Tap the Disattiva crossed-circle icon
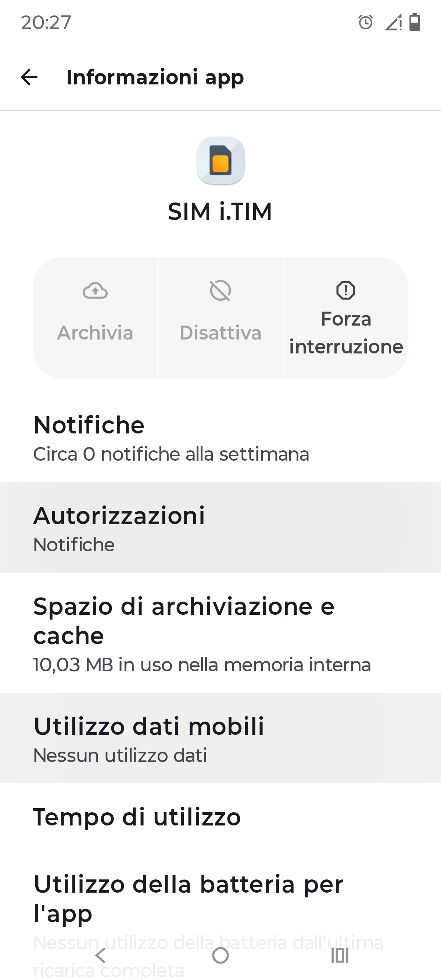The height and width of the screenshot is (980, 441). coord(220,291)
